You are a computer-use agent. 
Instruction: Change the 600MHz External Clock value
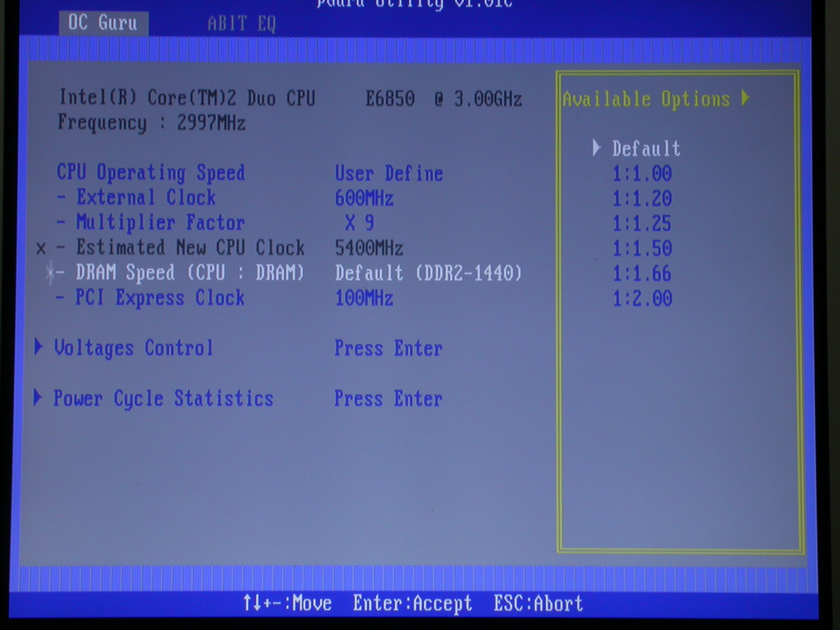click(x=364, y=198)
